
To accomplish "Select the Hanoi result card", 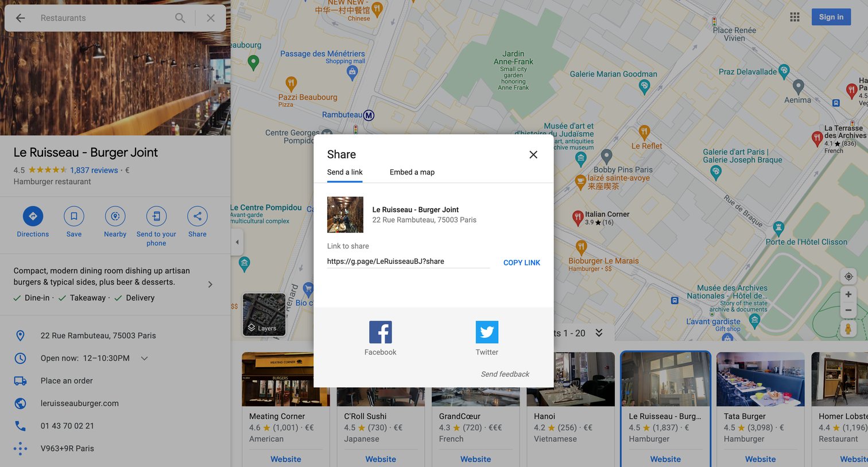I will 571,409.
